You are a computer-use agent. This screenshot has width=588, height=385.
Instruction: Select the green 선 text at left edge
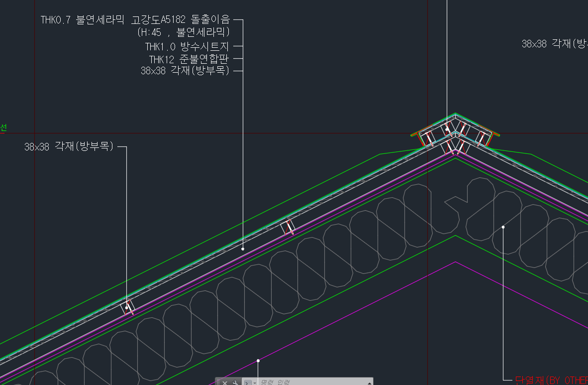(x=3, y=128)
